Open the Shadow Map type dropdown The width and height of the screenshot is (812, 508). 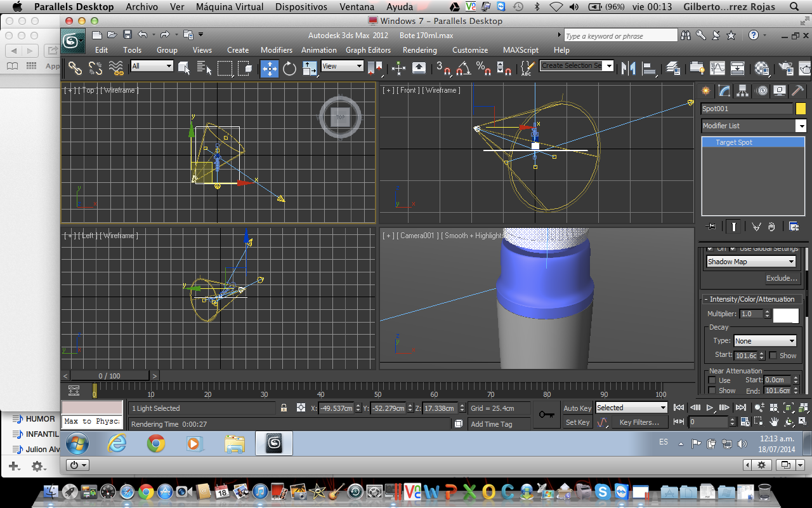tap(751, 262)
